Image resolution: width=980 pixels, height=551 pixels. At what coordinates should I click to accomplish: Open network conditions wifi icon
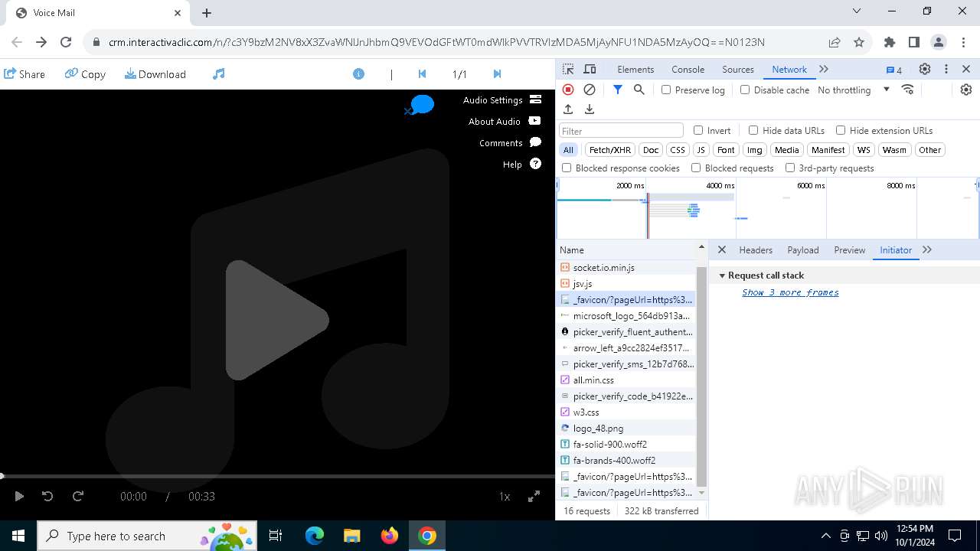pyautogui.click(x=908, y=90)
